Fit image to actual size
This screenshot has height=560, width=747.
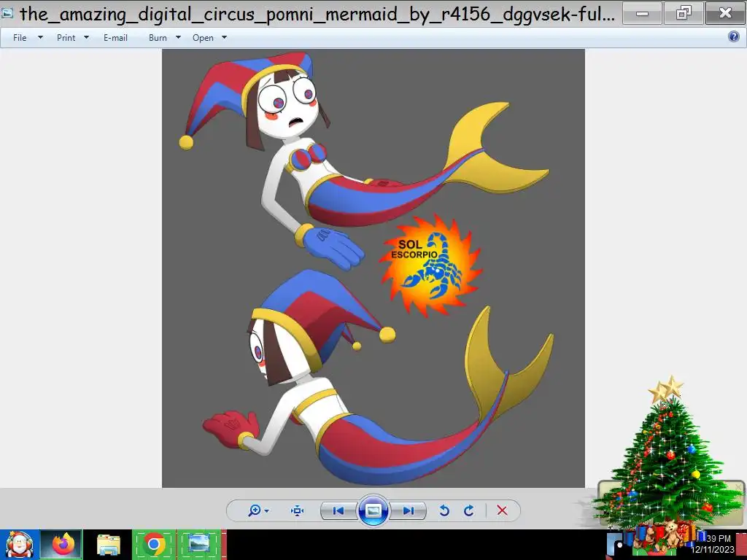(x=298, y=511)
